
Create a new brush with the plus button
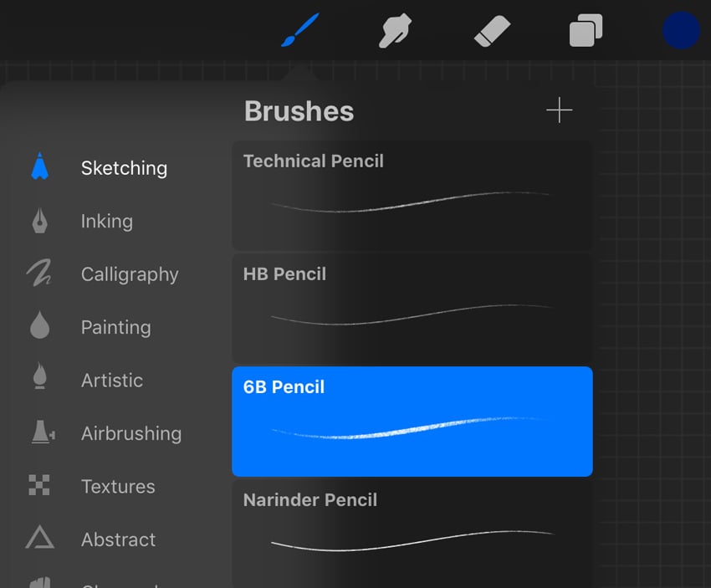point(560,110)
